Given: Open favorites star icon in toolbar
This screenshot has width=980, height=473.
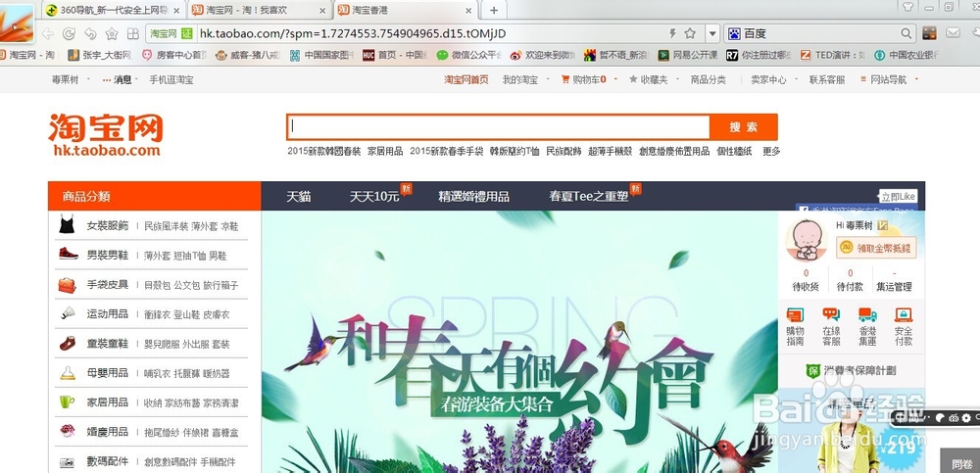Looking at the screenshot, I should [112, 33].
